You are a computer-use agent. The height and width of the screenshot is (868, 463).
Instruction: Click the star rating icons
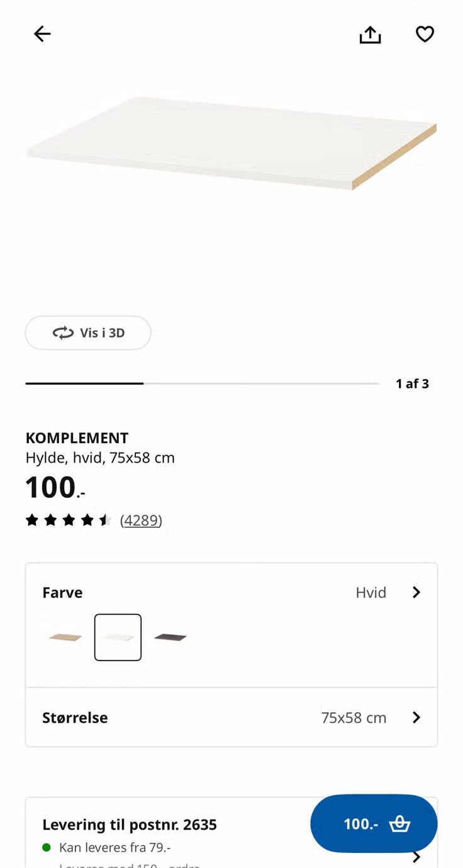[69, 520]
